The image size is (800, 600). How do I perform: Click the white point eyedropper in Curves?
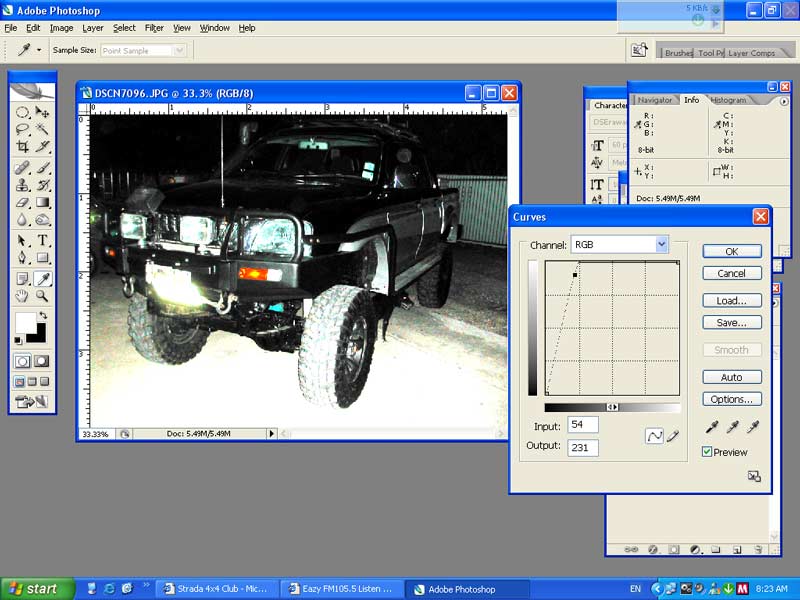click(752, 427)
